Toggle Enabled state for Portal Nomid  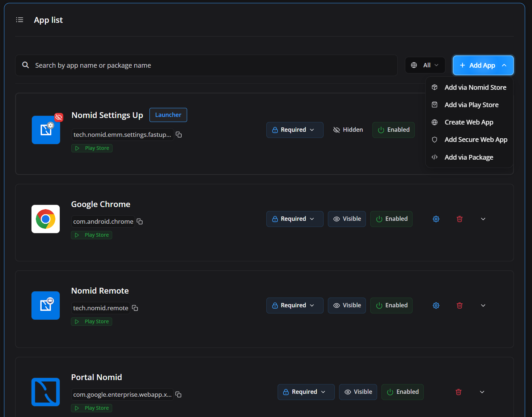pyautogui.click(x=403, y=392)
